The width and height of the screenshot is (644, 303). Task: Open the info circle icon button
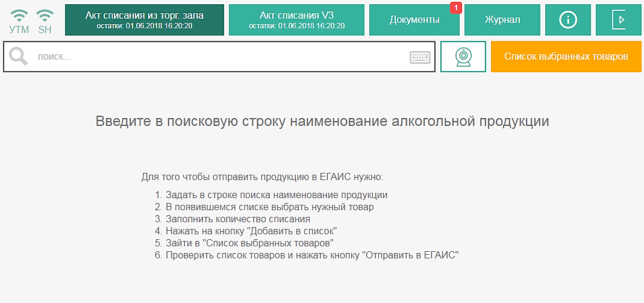pos(567,20)
